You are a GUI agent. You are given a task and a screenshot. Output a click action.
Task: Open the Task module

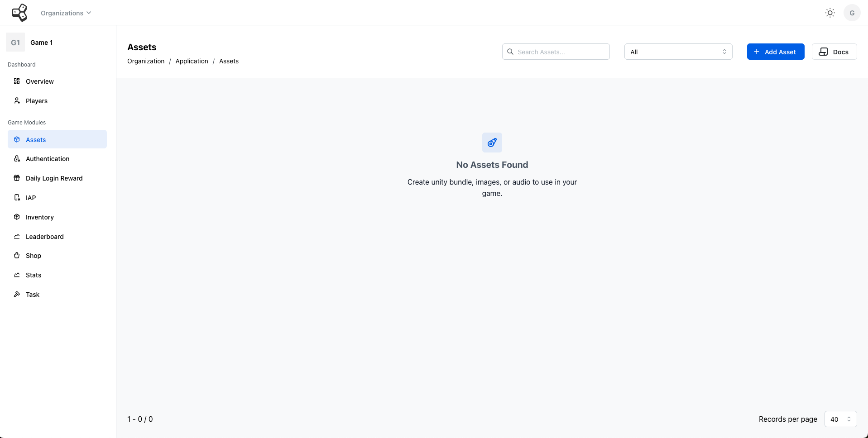[x=57, y=295]
